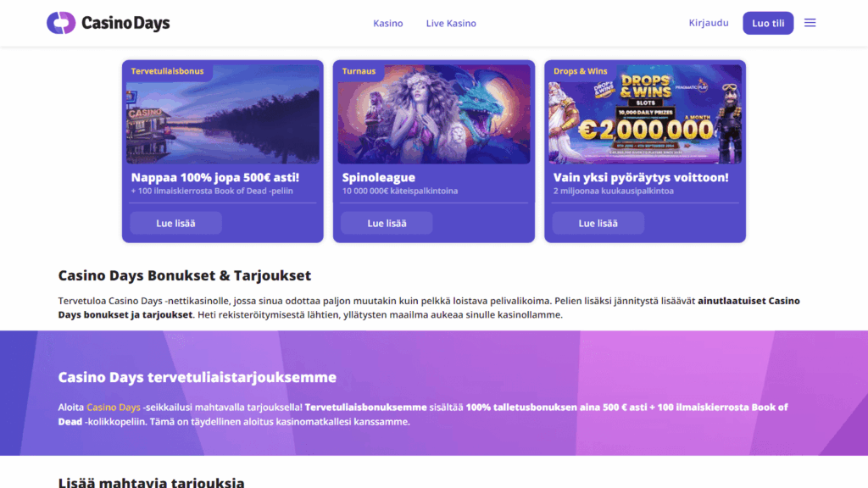Open the Drops & Wins €2,000,000 banner
Screen dimensions: 868x488
tap(645, 119)
